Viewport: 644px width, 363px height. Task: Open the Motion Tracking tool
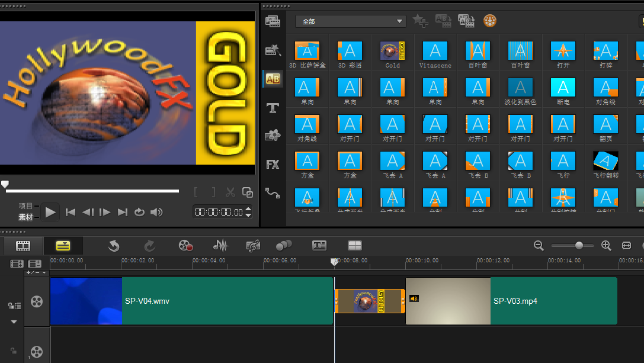point(284,246)
